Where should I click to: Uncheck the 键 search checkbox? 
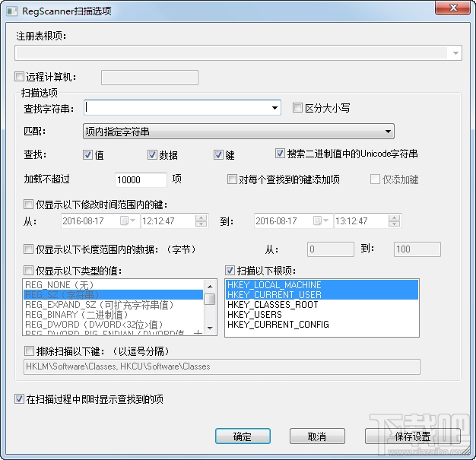click(x=218, y=155)
